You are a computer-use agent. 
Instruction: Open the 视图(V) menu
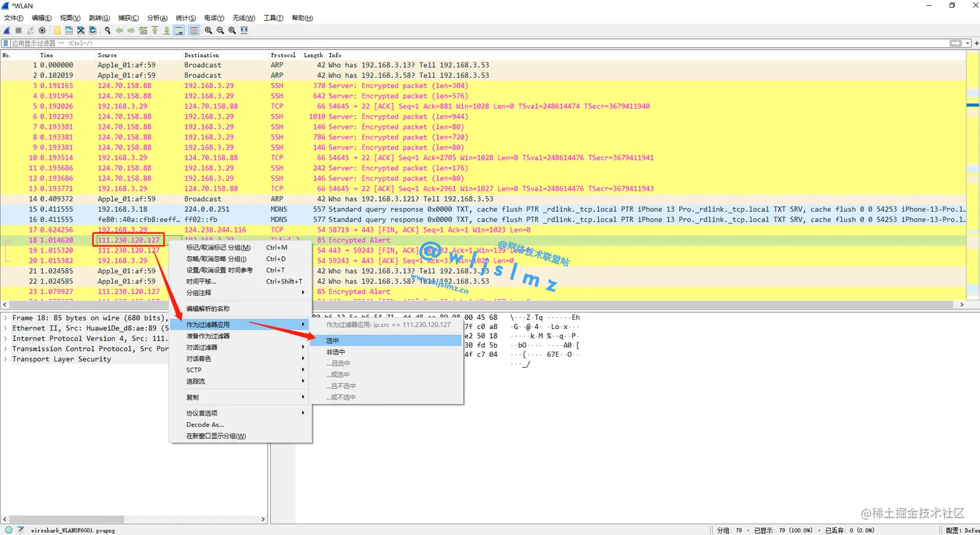[70, 18]
